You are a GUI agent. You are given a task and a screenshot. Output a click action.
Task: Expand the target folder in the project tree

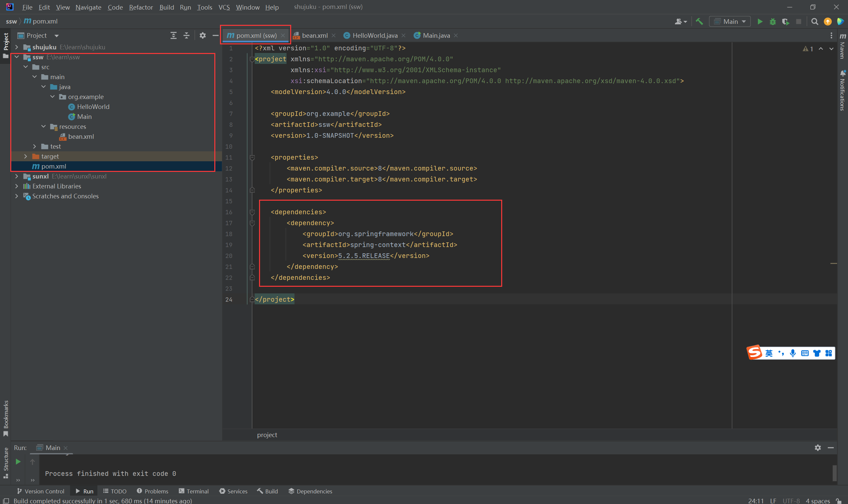click(26, 156)
